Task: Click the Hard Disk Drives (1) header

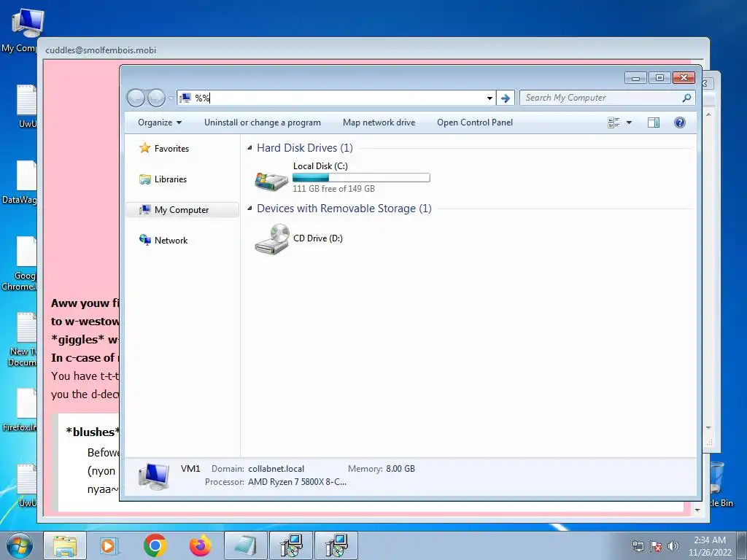Action: (305, 148)
